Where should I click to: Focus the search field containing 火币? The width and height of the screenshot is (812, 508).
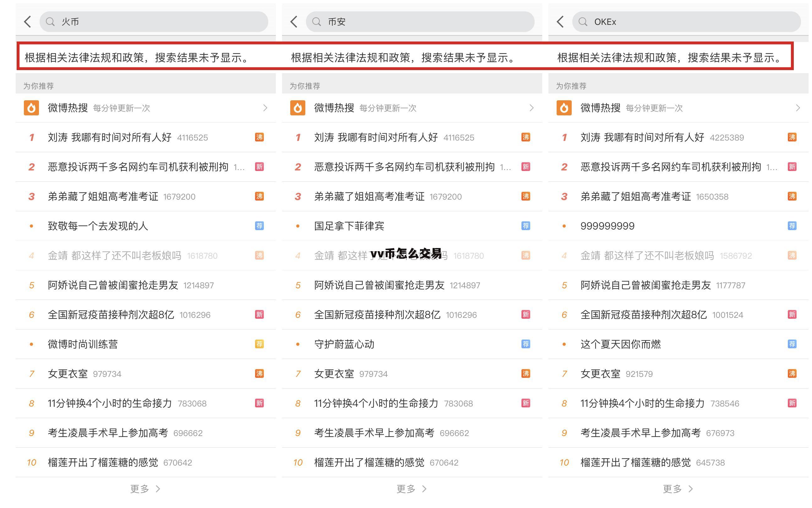point(154,22)
